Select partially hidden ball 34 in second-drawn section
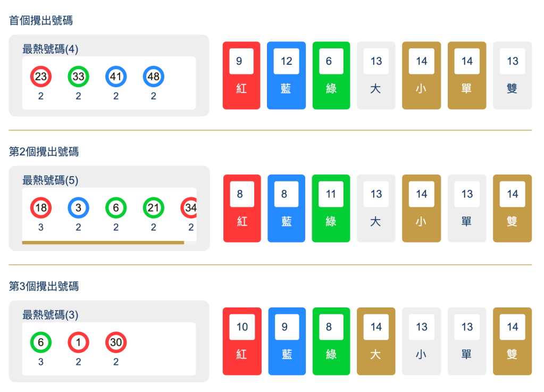Viewport: 544px width, 392px height. point(190,208)
